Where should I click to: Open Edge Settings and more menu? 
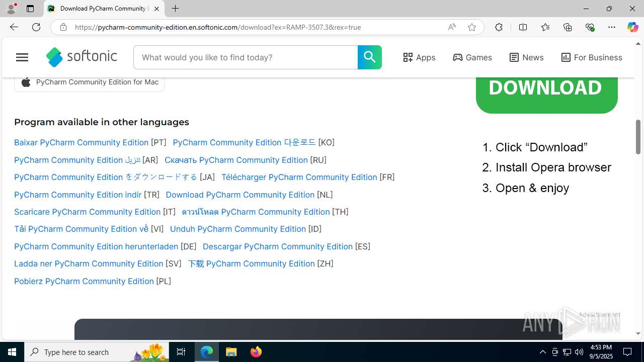[612, 27]
